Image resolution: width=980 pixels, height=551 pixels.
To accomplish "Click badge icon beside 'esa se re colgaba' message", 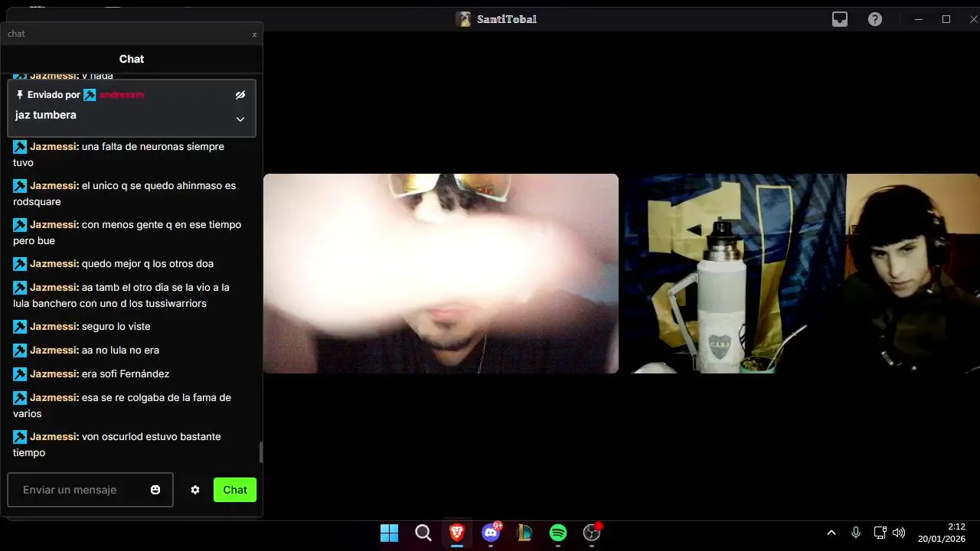I will pos(20,398).
